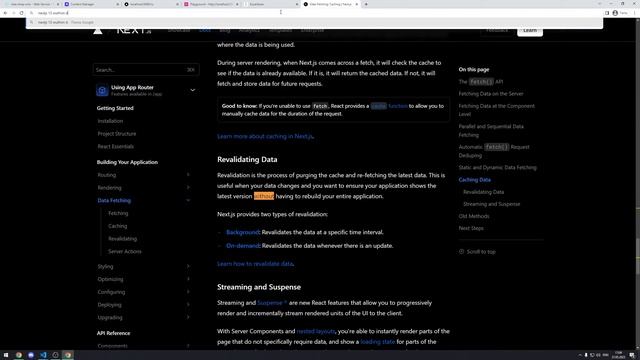Click the Using App Router icon

(x=102, y=90)
